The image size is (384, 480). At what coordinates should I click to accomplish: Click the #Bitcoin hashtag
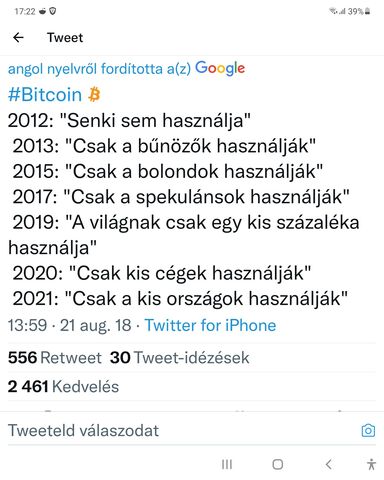pyautogui.click(x=45, y=94)
